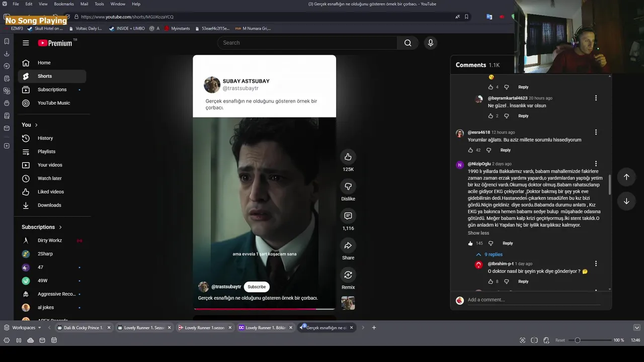
Task: Open a new tab with plus button
Action: click(x=374, y=328)
